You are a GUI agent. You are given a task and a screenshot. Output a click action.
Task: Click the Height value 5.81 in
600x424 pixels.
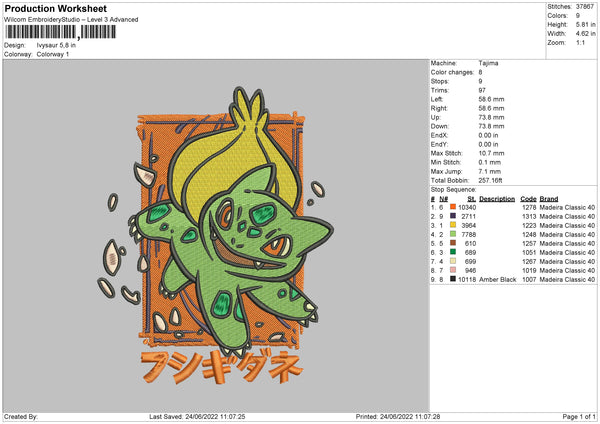point(585,24)
